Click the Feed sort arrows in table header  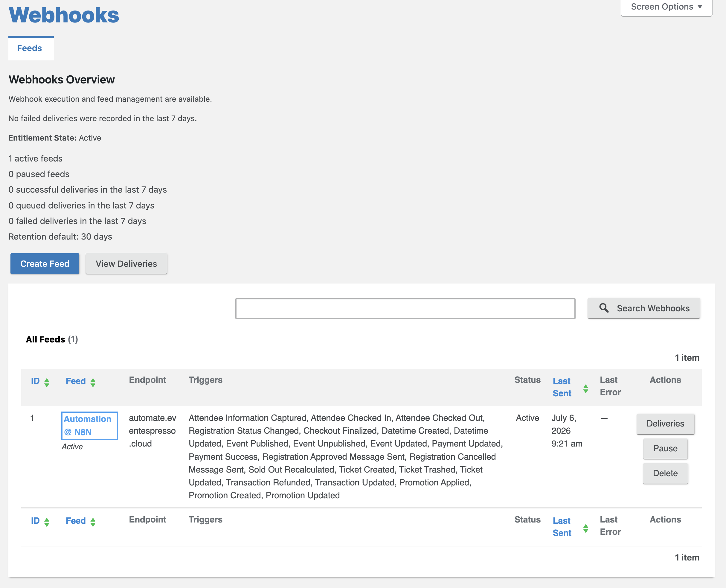93,382
